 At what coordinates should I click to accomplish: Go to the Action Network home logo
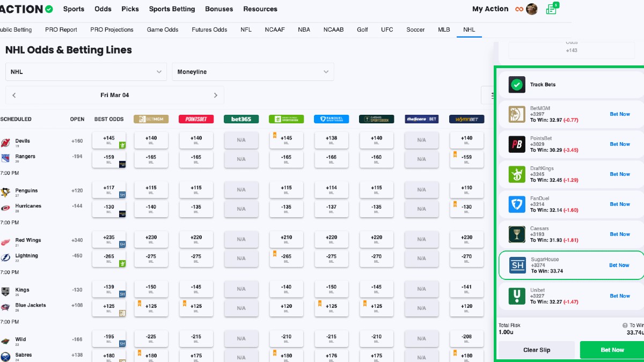[27, 9]
